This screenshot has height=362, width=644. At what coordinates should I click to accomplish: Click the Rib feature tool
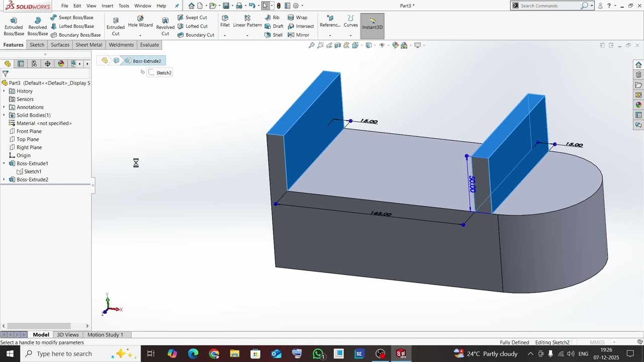(272, 18)
